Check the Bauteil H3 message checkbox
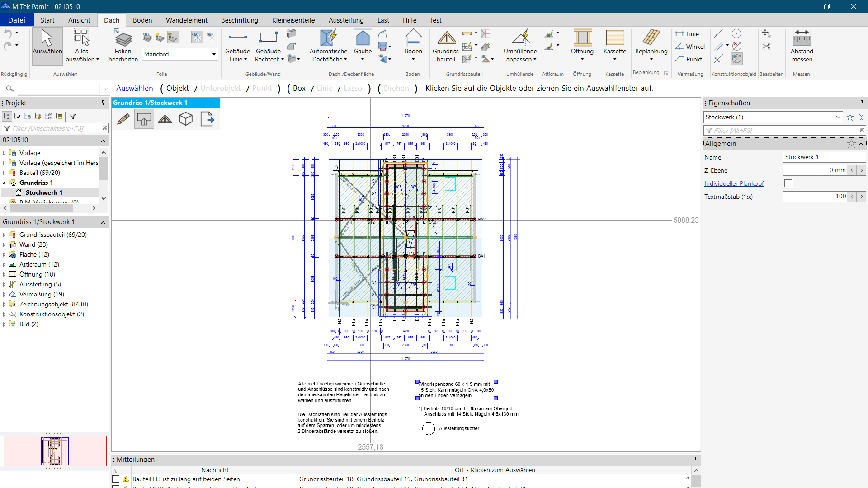Viewport: 868px width, 488px height. pos(116,479)
